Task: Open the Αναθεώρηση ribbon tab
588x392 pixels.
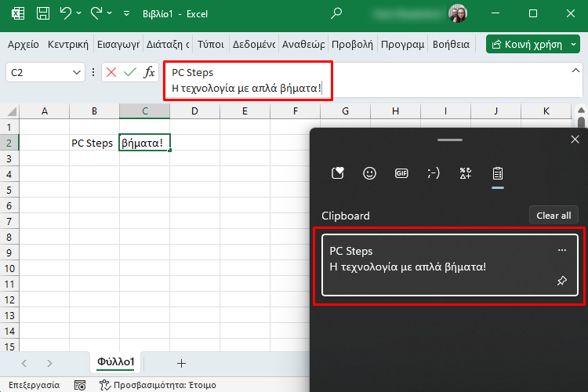Action: 303,45
